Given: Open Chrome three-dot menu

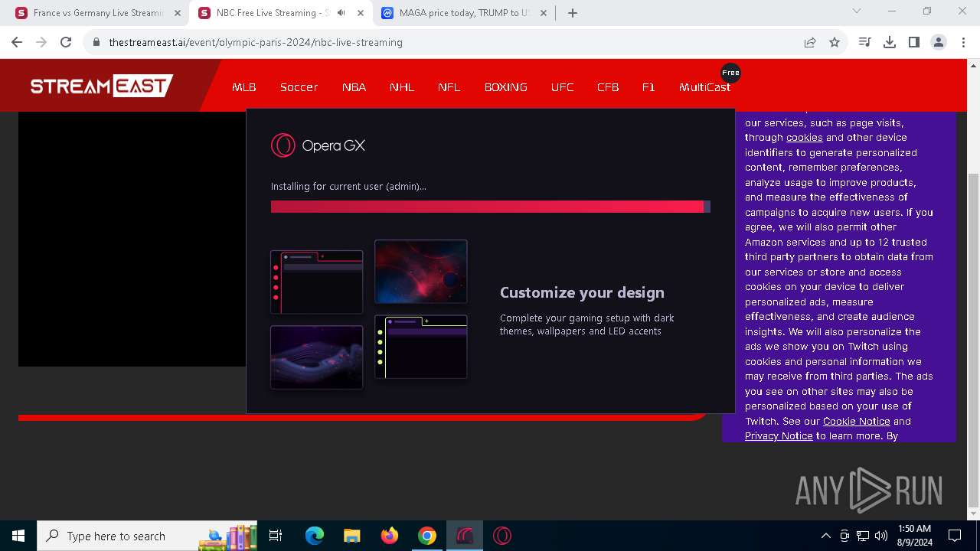Looking at the screenshot, I should pyautogui.click(x=963, y=42).
